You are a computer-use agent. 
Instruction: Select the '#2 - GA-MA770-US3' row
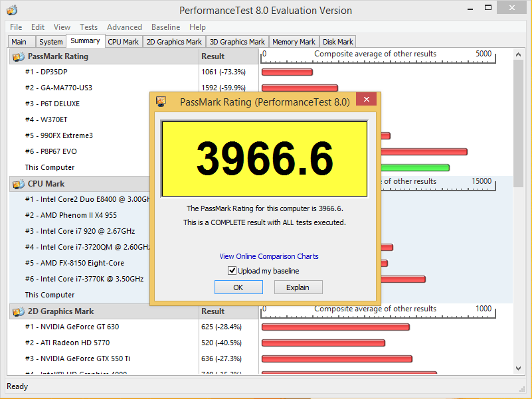click(58, 88)
